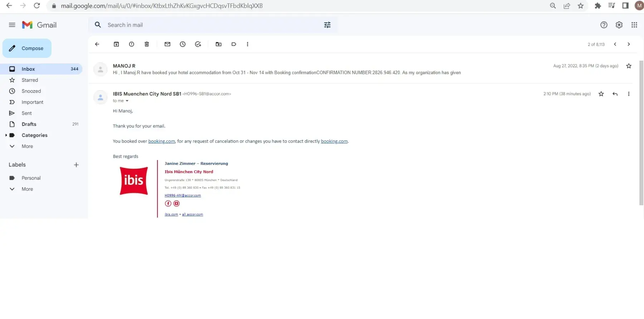Toggle the Gmail main menu sidebar
Screen dimensions: 644x319
(x=12, y=25)
